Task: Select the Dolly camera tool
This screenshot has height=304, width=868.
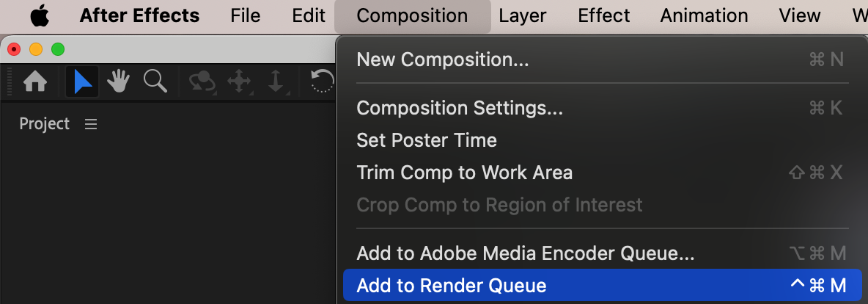Action: tap(276, 82)
